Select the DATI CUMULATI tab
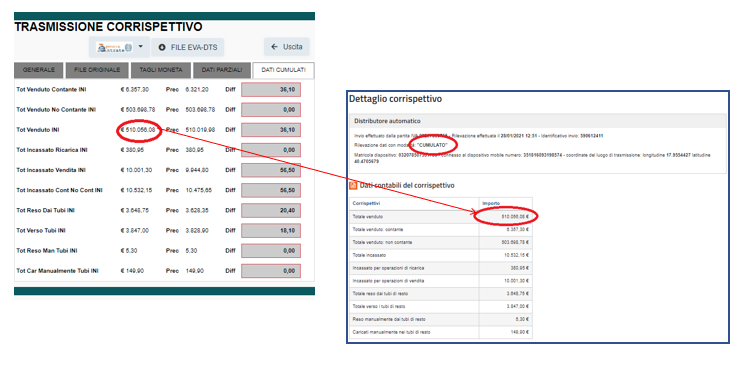This screenshot has width=739, height=376. [x=283, y=70]
